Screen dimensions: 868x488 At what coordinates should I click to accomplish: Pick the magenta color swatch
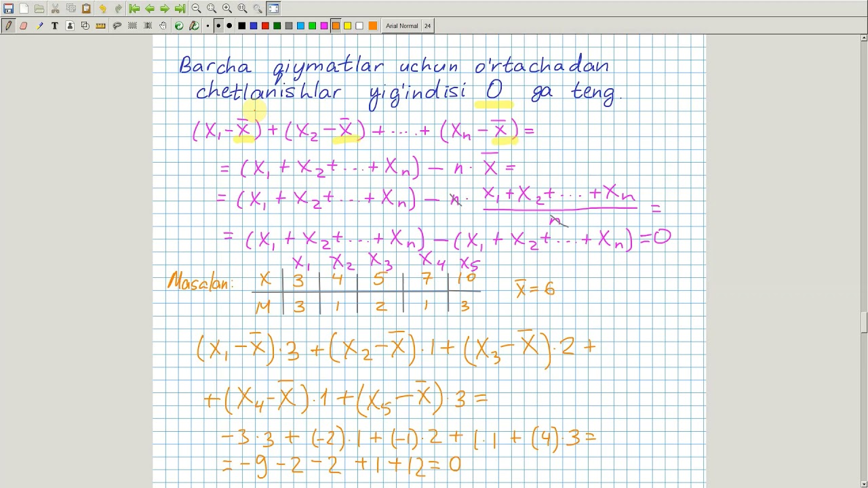pos(324,26)
